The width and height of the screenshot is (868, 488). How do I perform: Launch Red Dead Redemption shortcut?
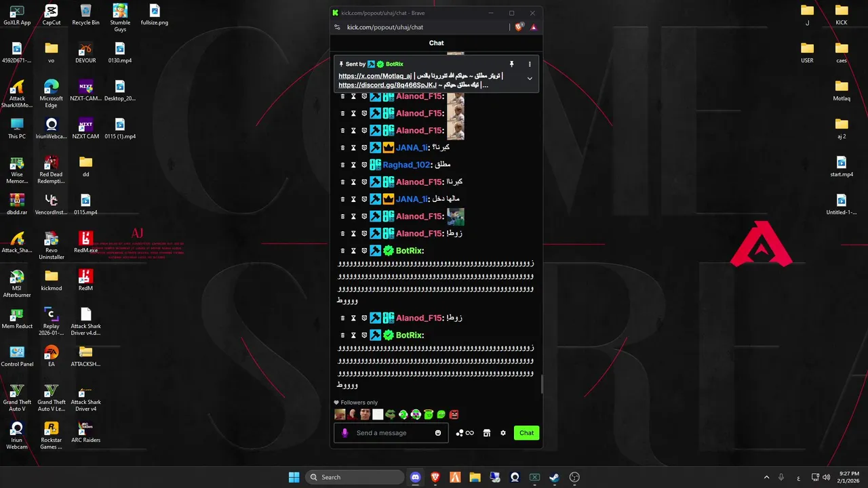coord(52,170)
